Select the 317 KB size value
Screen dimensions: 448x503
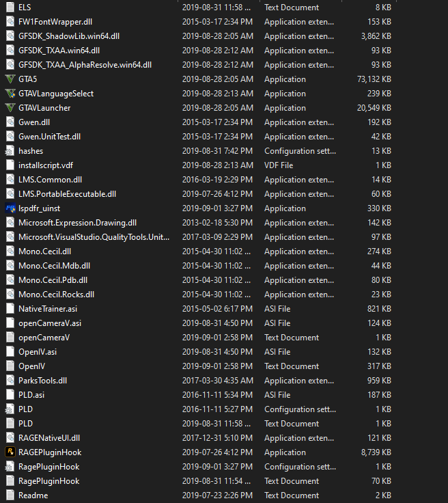(379, 366)
